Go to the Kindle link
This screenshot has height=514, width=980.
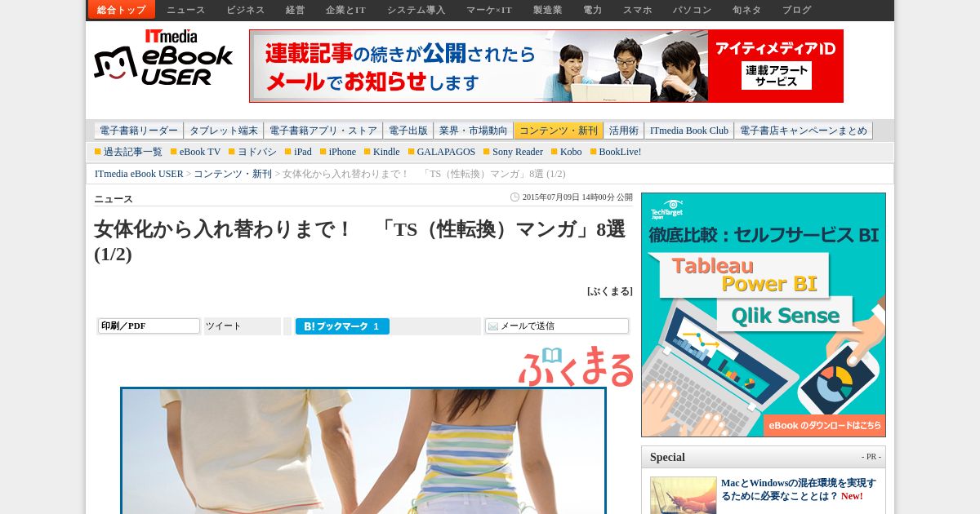386,152
